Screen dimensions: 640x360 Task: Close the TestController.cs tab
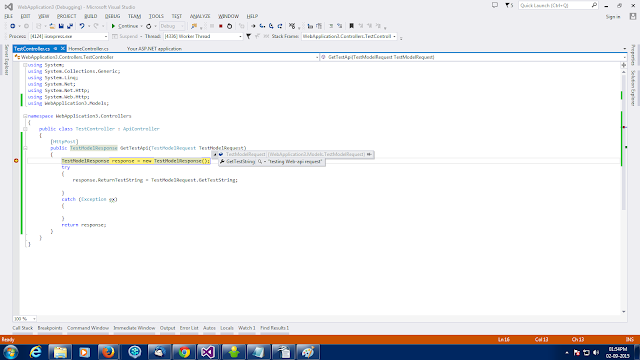click(x=62, y=49)
